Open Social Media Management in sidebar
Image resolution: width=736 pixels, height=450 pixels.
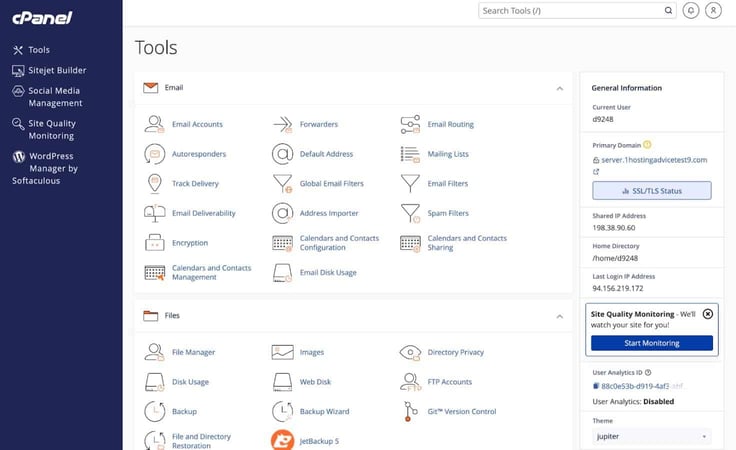(x=47, y=97)
